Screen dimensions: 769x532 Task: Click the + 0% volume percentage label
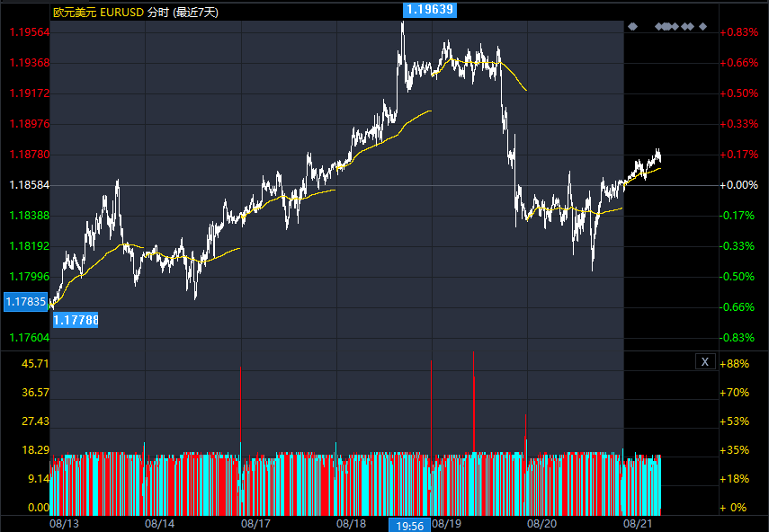tap(734, 508)
